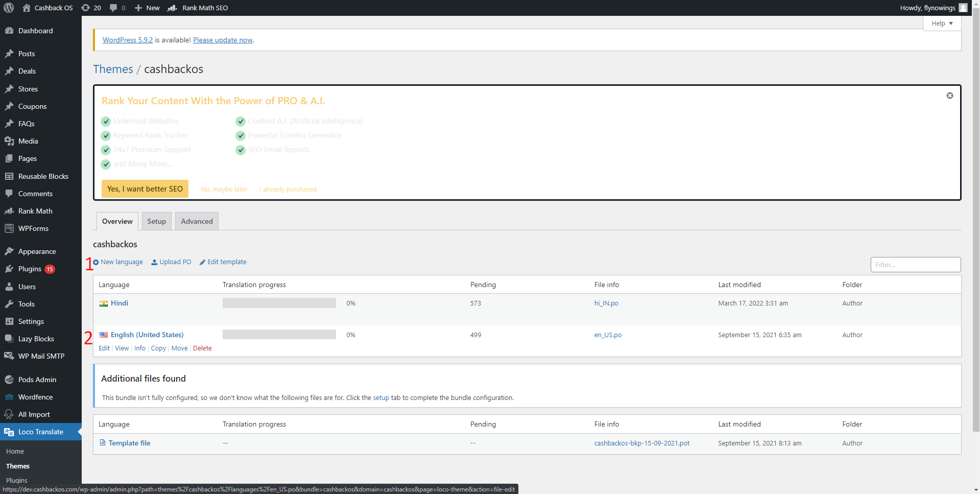Screen dimensions: 980x494
Task: Click the user avatar next to Howdy
Action: tap(963, 8)
